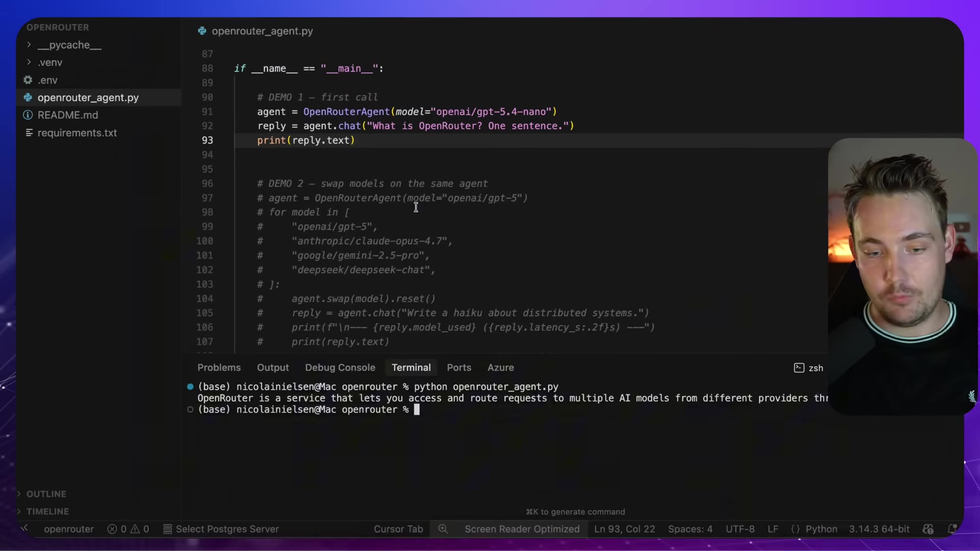Open the Ports panel tab
Viewport: 980px width, 551px height.
point(459,367)
